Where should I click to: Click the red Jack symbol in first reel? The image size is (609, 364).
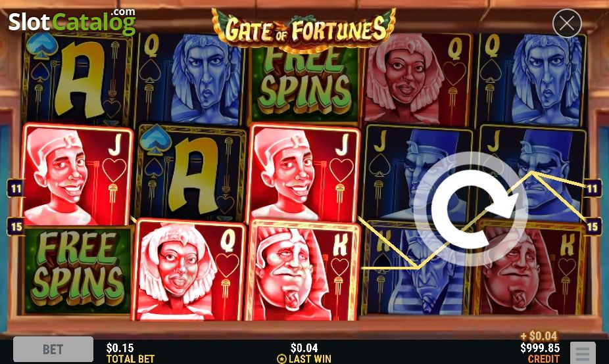(x=78, y=175)
